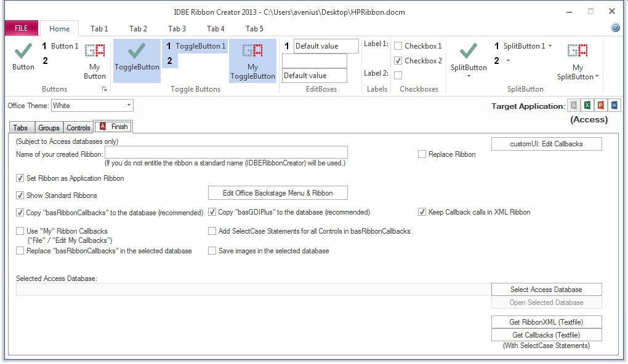Viewport: 628px width, 364px height.
Task: Switch to ribbon Tab 2
Action: 138,29
